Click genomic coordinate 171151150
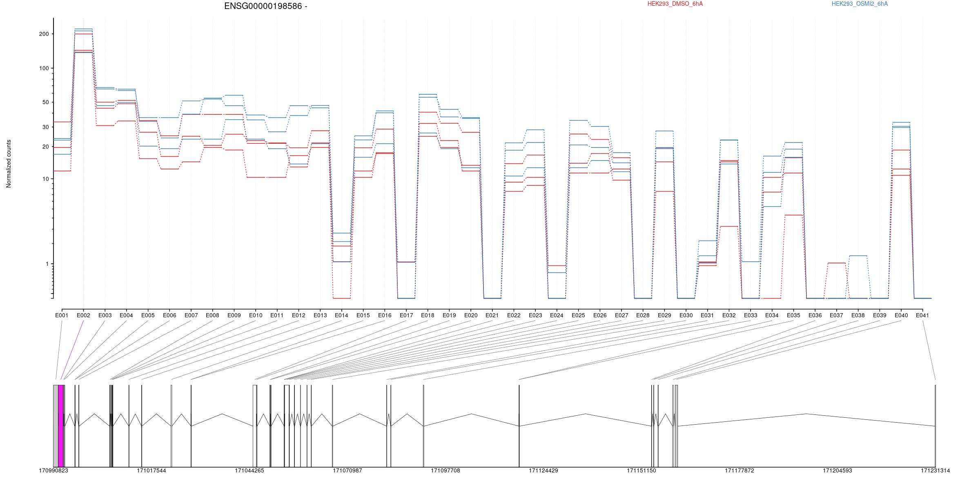 [641, 471]
